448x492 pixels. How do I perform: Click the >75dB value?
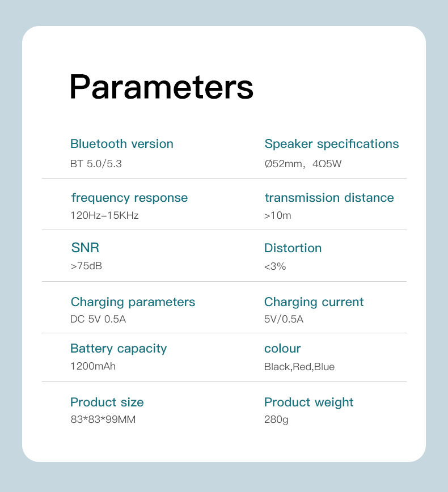tap(86, 266)
